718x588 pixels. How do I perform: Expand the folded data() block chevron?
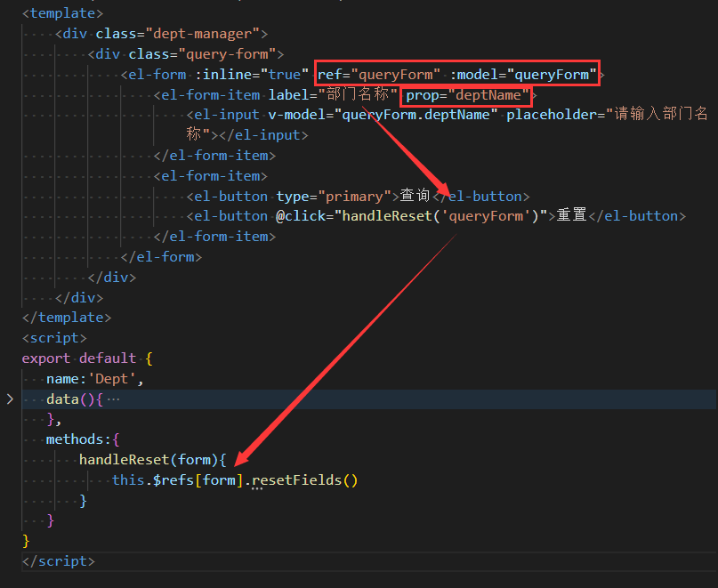pos(10,399)
